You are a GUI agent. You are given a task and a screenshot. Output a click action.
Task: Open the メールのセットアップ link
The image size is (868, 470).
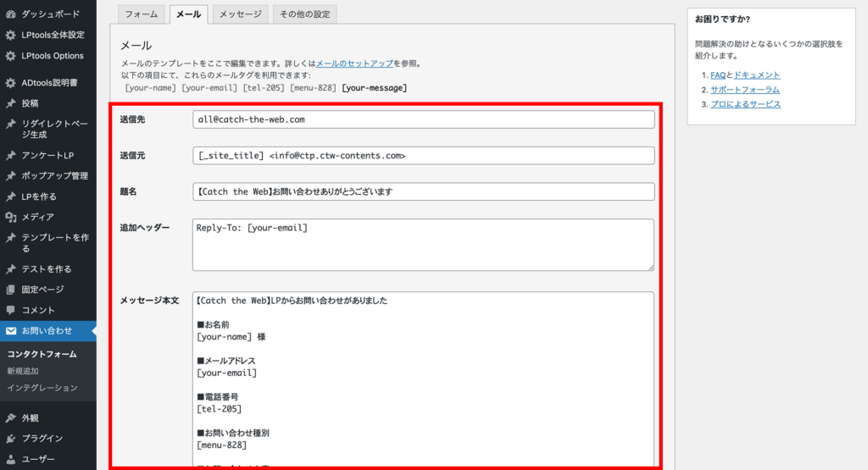coord(354,64)
